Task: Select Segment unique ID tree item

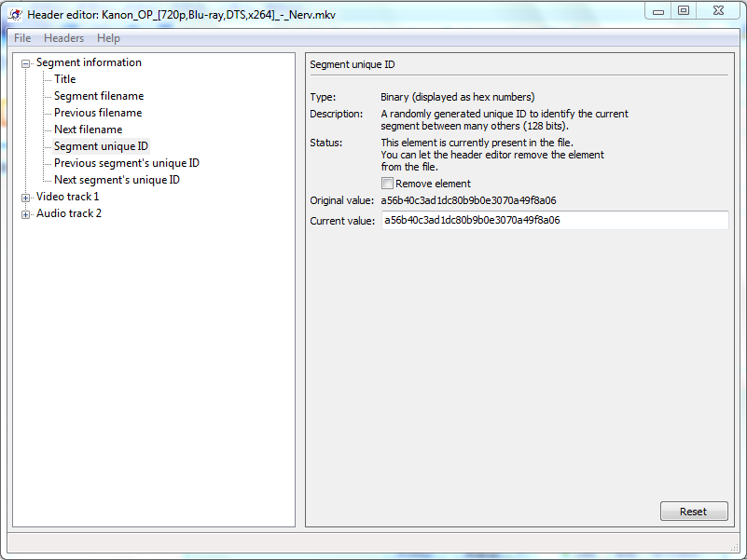Action: 101,146
